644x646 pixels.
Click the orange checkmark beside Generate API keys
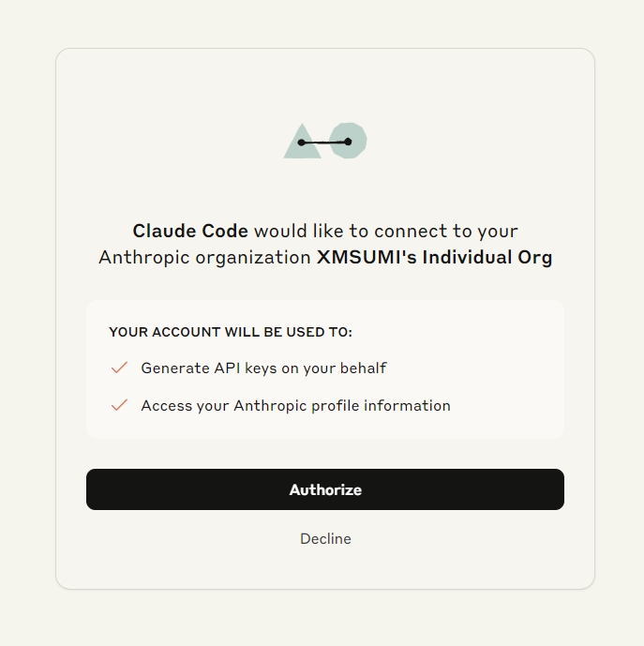coord(119,368)
